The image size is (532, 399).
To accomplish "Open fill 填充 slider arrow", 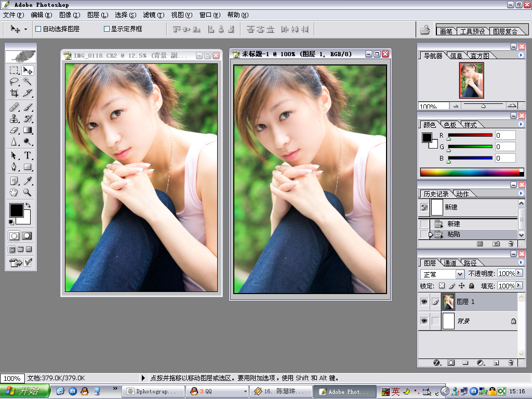I will click(519, 285).
